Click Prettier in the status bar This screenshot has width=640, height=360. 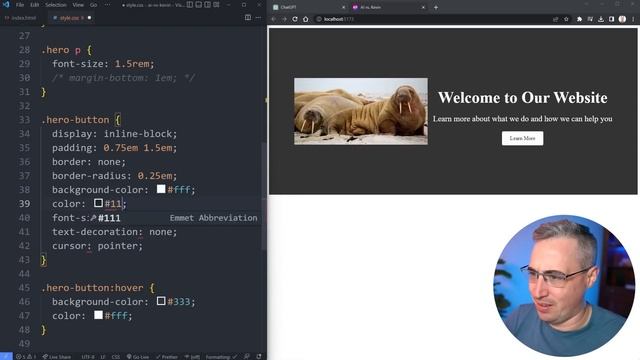pos(167,357)
